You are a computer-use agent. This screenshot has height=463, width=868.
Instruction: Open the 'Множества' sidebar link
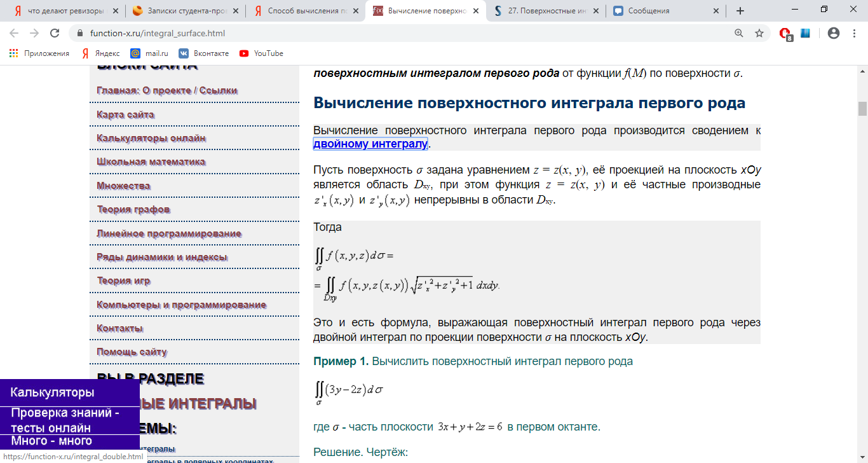coord(124,186)
